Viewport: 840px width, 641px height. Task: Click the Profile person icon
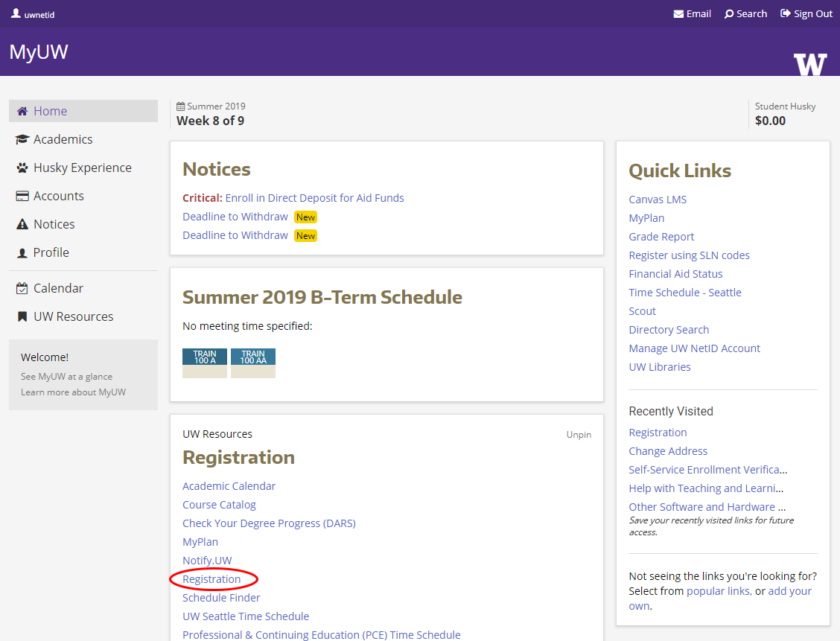tap(22, 253)
